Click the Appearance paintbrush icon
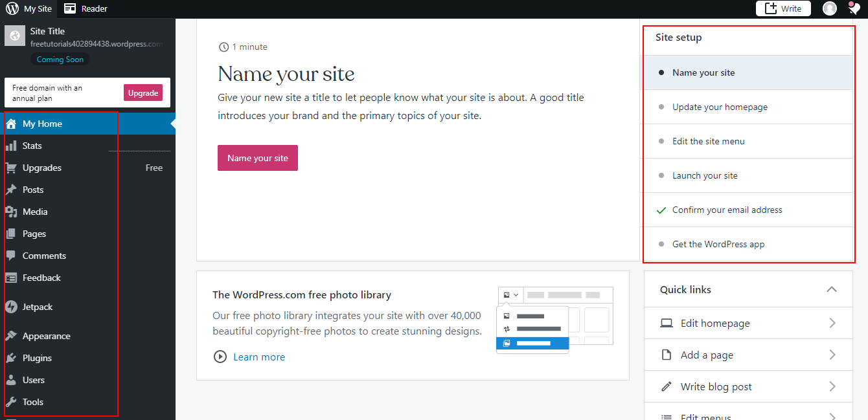The height and width of the screenshot is (420, 868). coord(11,336)
